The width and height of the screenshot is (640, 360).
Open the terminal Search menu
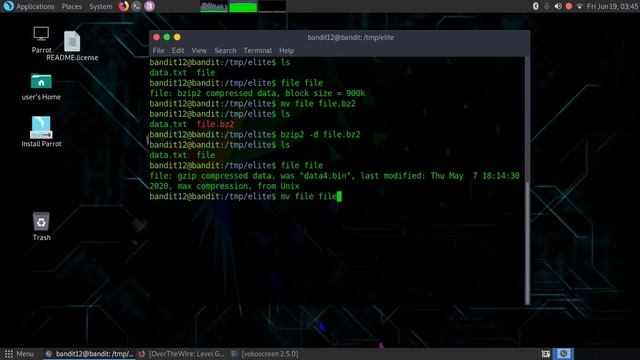(225, 51)
